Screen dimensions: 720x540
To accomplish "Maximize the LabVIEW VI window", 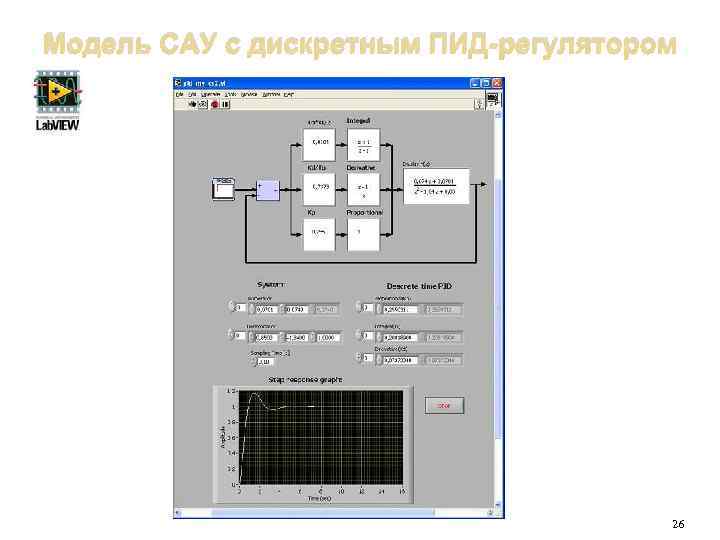I will click(486, 83).
